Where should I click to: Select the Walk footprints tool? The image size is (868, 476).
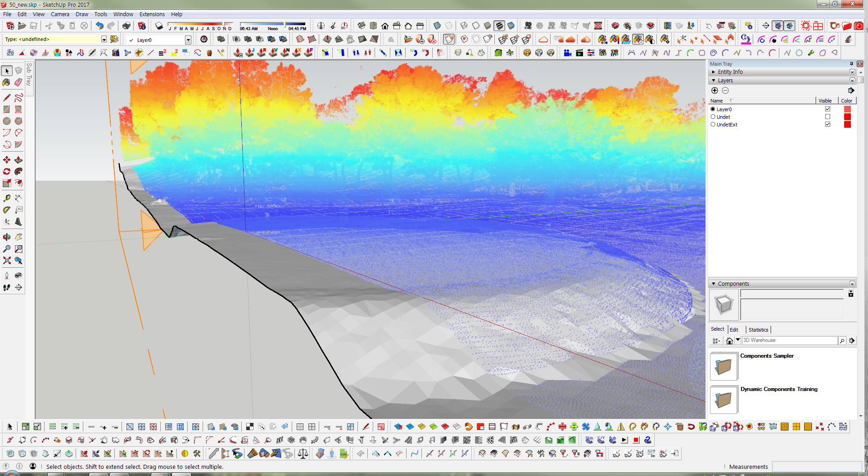click(x=7, y=287)
